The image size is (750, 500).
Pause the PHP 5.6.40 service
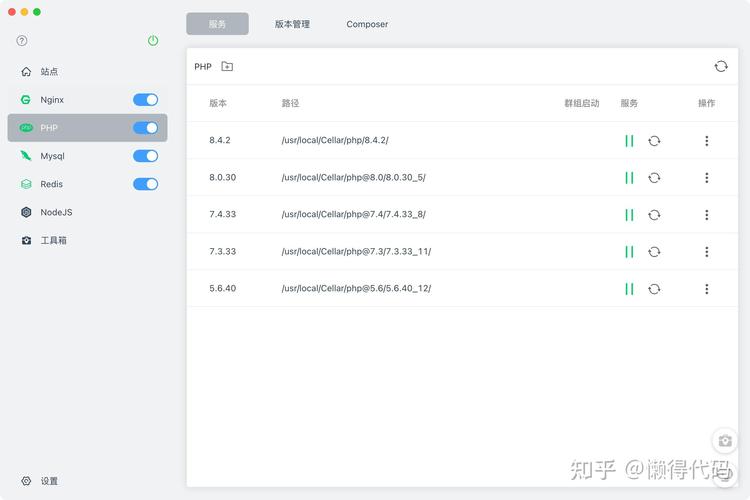tap(629, 289)
